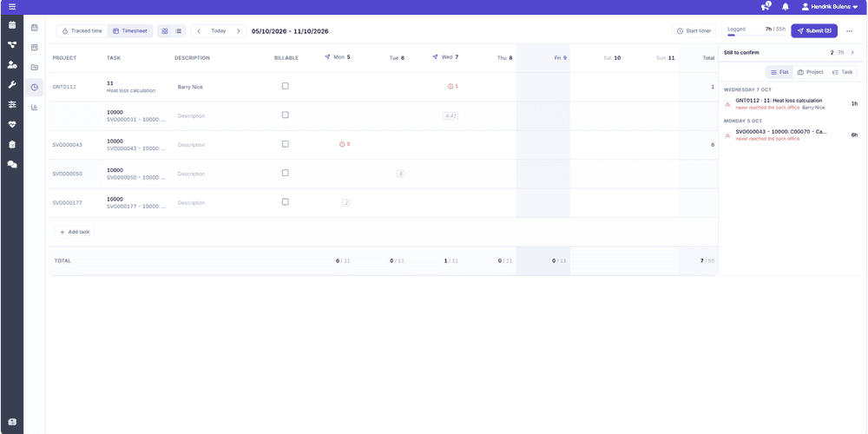Open the Hendrik Bulens user dropdown
Image resolution: width=868 pixels, height=434 pixels.
click(x=830, y=7)
